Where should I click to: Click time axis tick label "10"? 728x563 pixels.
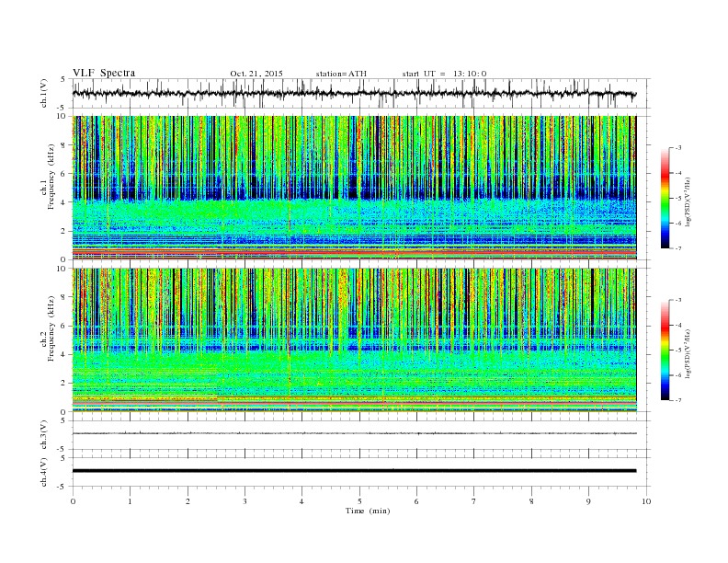pyautogui.click(x=646, y=501)
